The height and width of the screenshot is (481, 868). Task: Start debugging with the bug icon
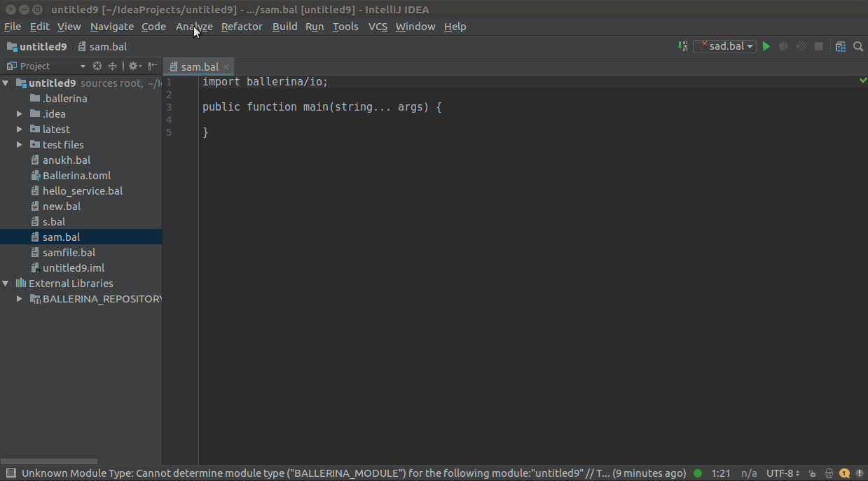coord(784,46)
